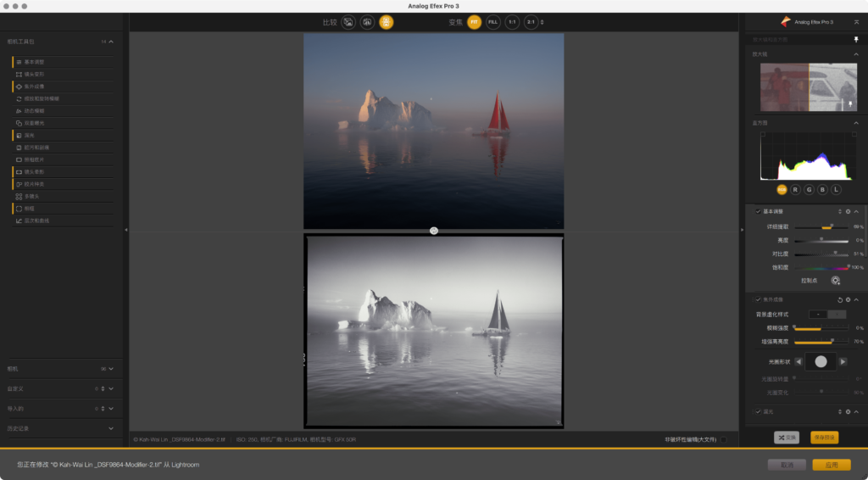This screenshot has height=480, width=868.
Task: Add a control point (控制点)
Action: point(835,281)
